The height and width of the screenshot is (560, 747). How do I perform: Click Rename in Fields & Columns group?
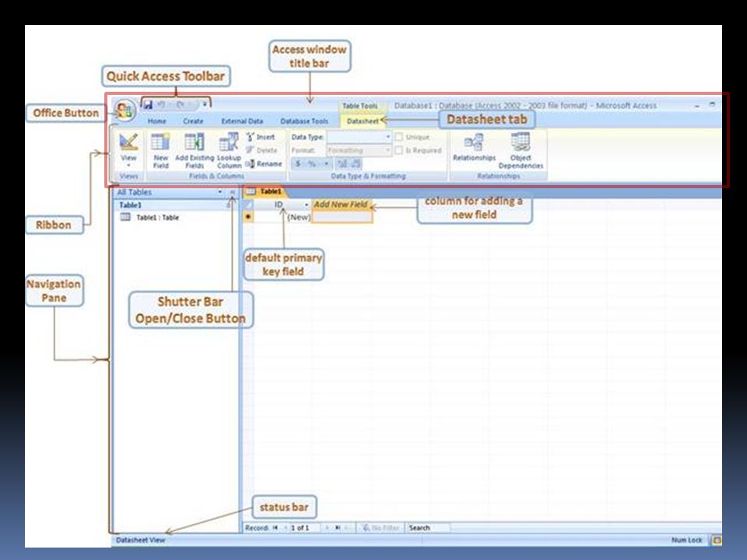264,164
